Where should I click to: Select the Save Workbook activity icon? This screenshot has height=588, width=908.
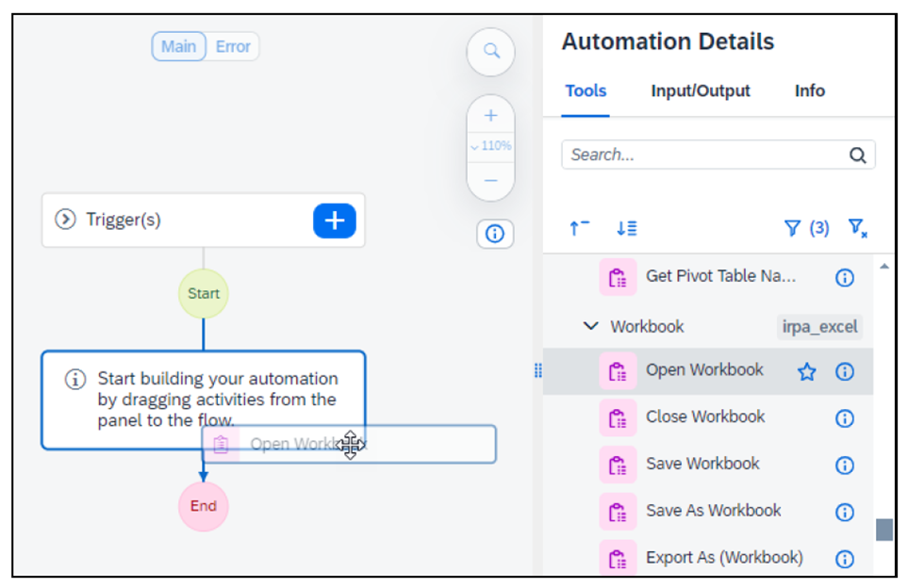618,465
